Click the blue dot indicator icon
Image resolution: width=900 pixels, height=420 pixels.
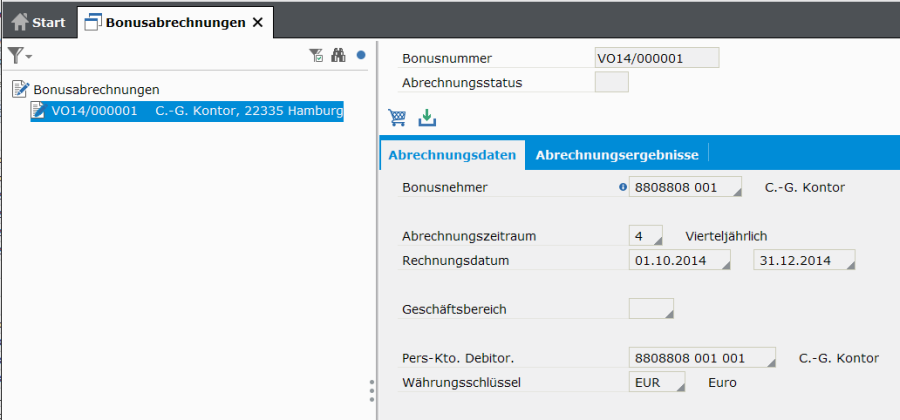click(361, 56)
